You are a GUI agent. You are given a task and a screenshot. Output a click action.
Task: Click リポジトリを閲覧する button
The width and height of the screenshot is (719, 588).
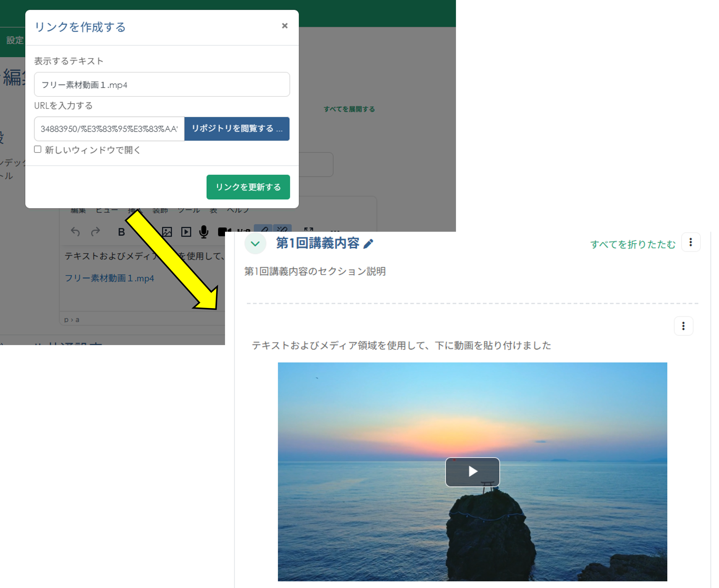point(237,129)
